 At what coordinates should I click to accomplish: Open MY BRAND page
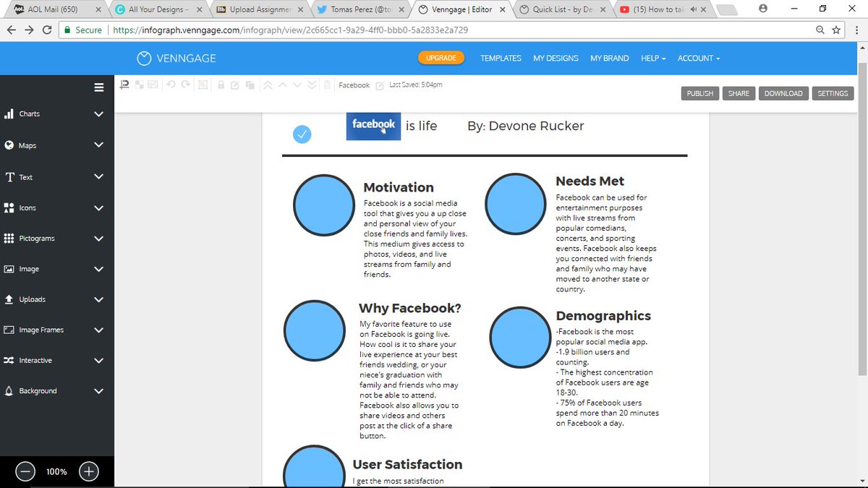[x=610, y=59]
